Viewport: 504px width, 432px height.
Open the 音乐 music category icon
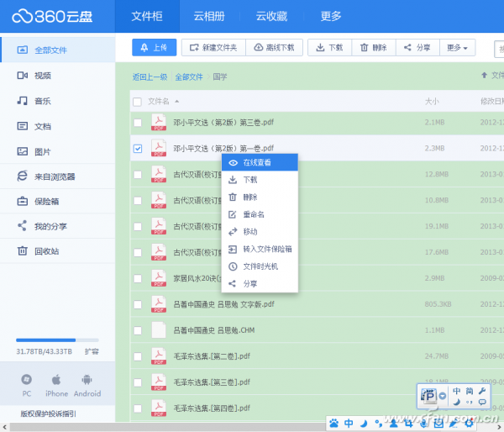click(22, 101)
